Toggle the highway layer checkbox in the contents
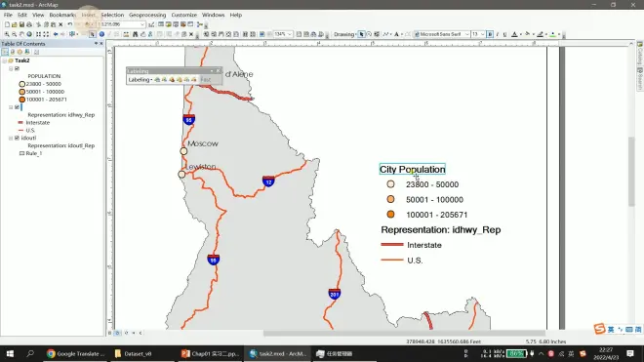The image size is (644, 362). pos(17,107)
